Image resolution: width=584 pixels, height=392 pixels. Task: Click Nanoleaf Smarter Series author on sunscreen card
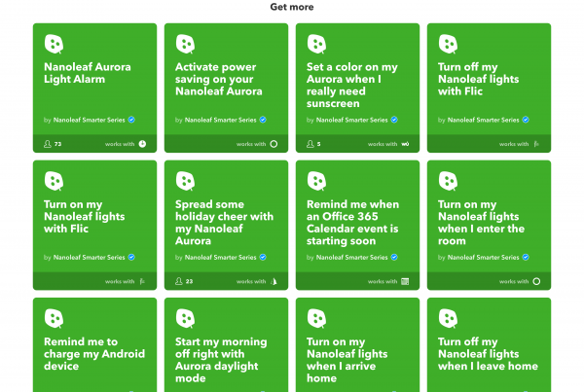(x=352, y=120)
